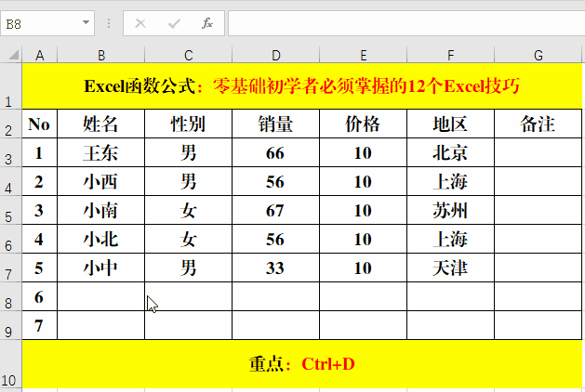Image resolution: width=585 pixels, height=392 pixels.
Task: Click the 姓名 header cell
Action: (x=100, y=124)
